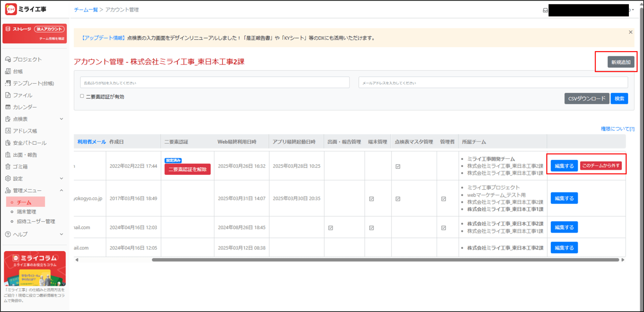Click the 管理メニュー people icon
The image size is (644, 312).
(8, 190)
